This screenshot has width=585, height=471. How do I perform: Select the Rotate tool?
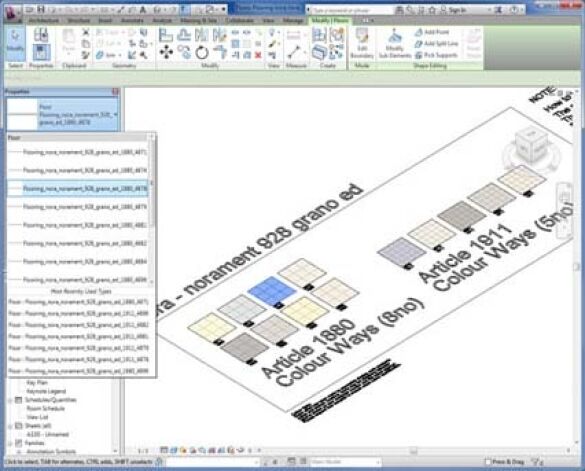pyautogui.click(x=202, y=52)
